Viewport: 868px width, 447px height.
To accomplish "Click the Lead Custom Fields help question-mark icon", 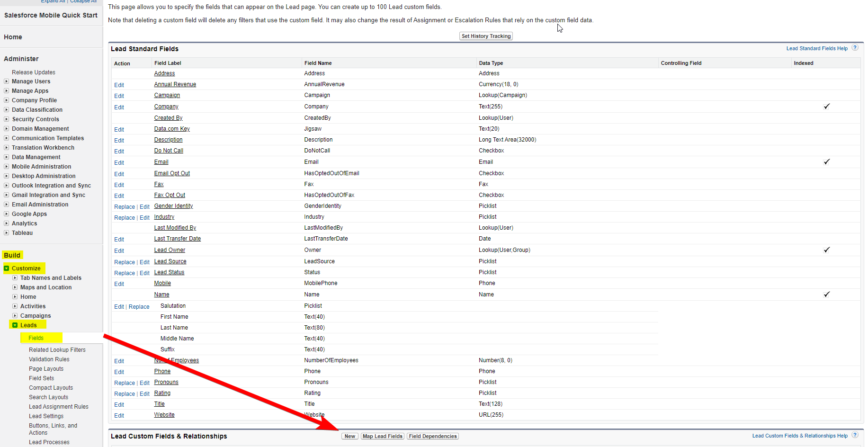I will [x=855, y=435].
